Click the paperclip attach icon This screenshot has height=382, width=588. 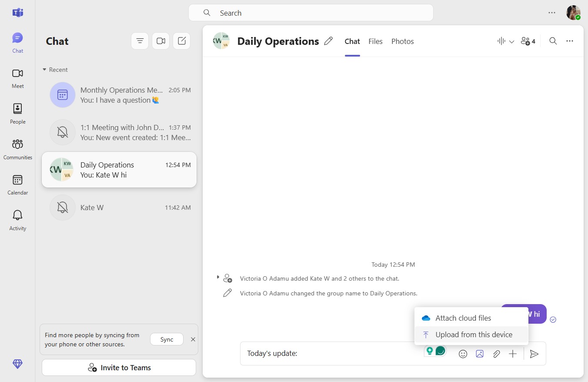496,354
